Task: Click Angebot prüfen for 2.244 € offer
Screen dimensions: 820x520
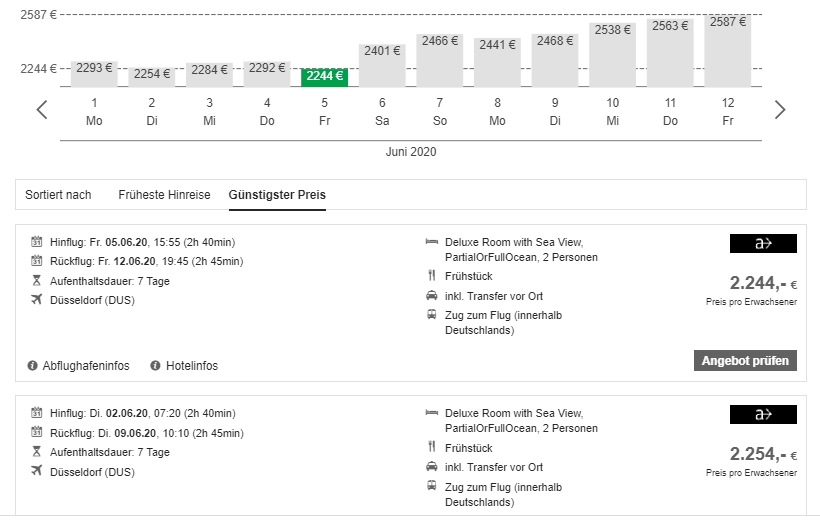Action: (745, 360)
